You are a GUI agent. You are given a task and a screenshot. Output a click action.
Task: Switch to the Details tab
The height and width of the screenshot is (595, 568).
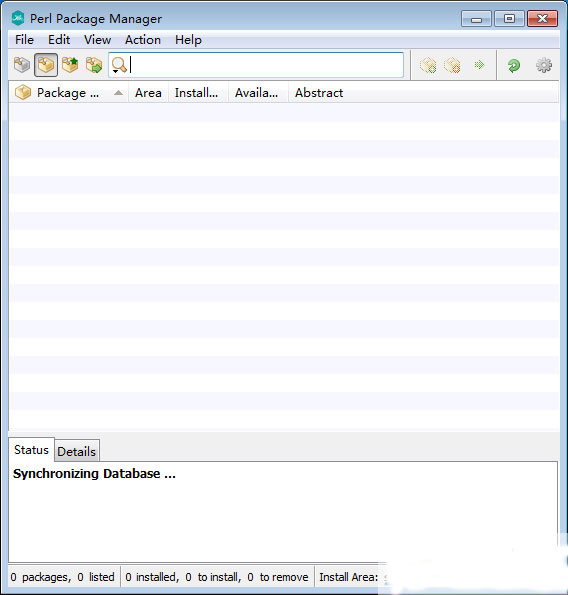tap(77, 451)
